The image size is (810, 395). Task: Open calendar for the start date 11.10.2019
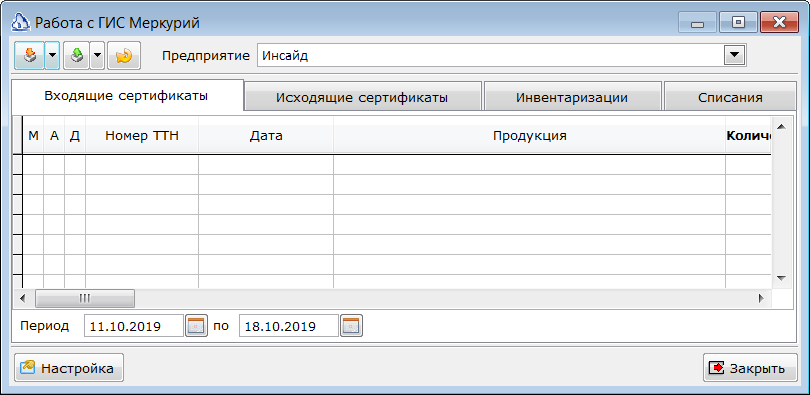(x=196, y=326)
